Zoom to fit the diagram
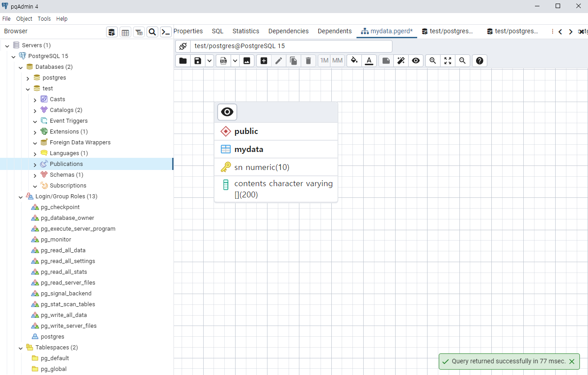Image resolution: width=588 pixels, height=375 pixels. coord(448,61)
